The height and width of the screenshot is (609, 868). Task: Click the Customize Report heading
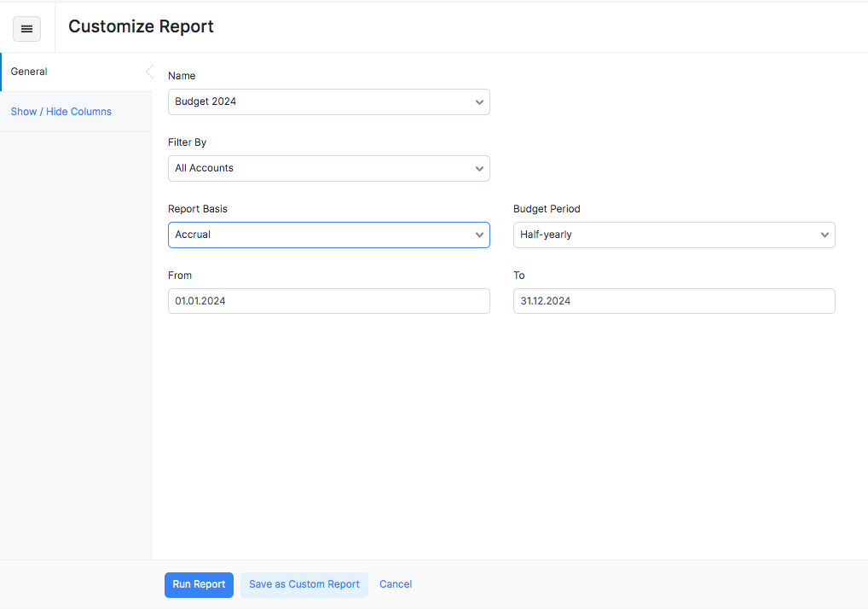tap(141, 26)
